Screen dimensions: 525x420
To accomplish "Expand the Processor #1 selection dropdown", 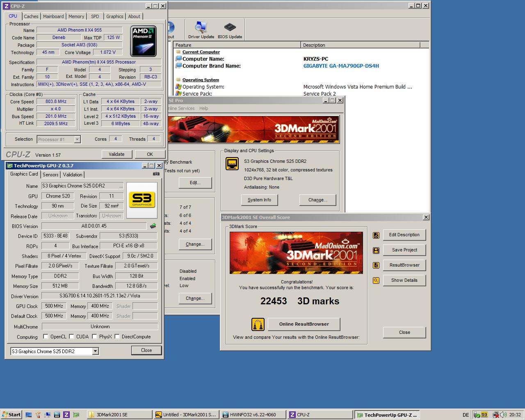I will (77, 139).
